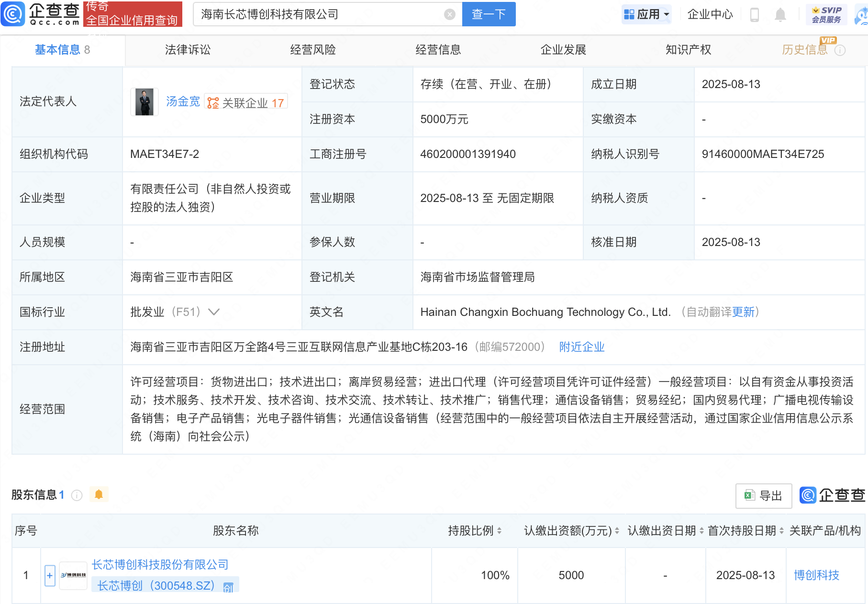
Task: Switch to the 企业发展 tab
Action: pos(563,50)
